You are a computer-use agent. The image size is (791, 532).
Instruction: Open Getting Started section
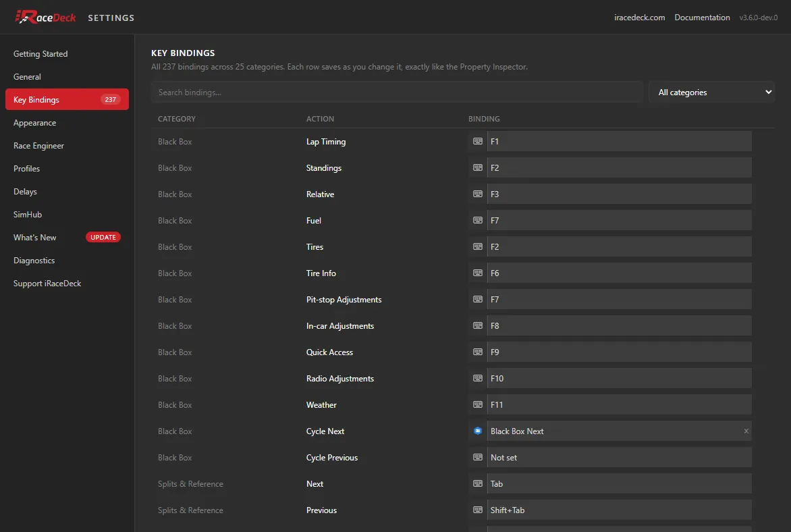coord(40,53)
